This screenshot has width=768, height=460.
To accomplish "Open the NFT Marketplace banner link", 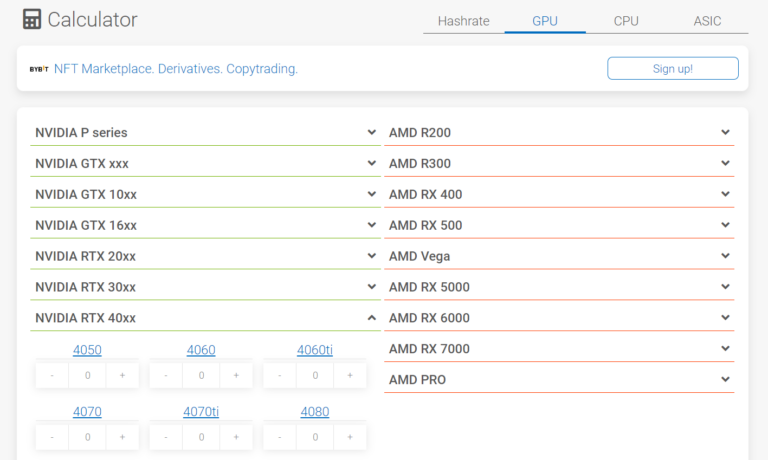I will 176,69.
